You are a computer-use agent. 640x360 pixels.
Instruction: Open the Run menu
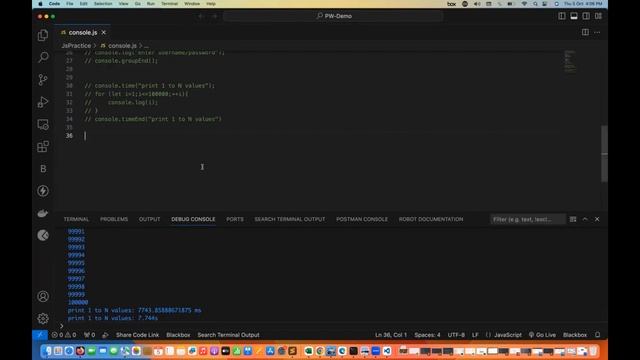tap(151, 4)
